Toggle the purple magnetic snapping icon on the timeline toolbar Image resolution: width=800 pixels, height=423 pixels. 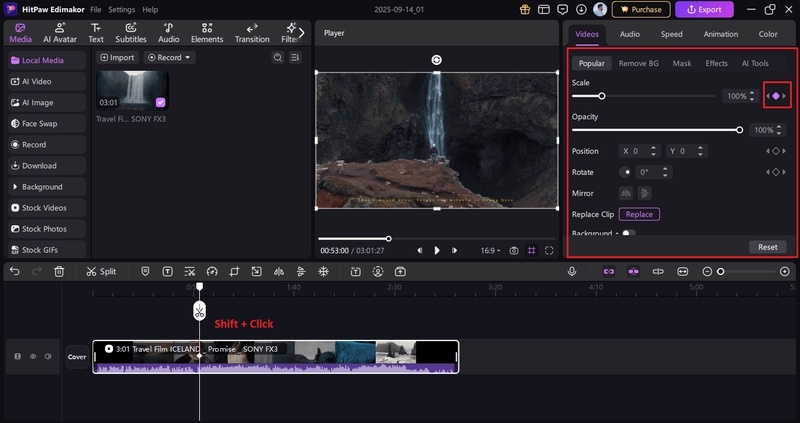pyautogui.click(x=634, y=271)
